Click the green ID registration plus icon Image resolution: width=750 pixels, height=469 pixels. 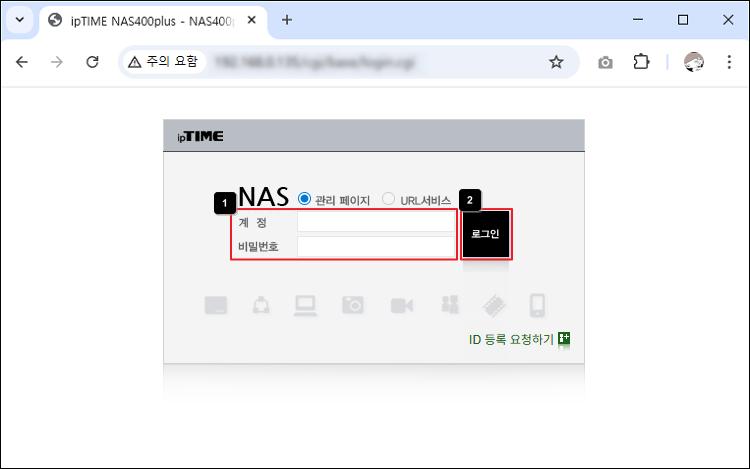pyautogui.click(x=564, y=339)
